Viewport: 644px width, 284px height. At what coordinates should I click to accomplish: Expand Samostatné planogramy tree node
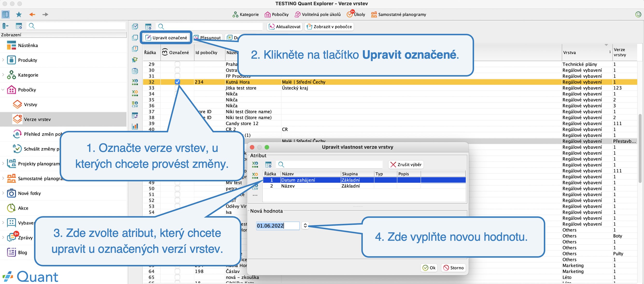click(3, 178)
